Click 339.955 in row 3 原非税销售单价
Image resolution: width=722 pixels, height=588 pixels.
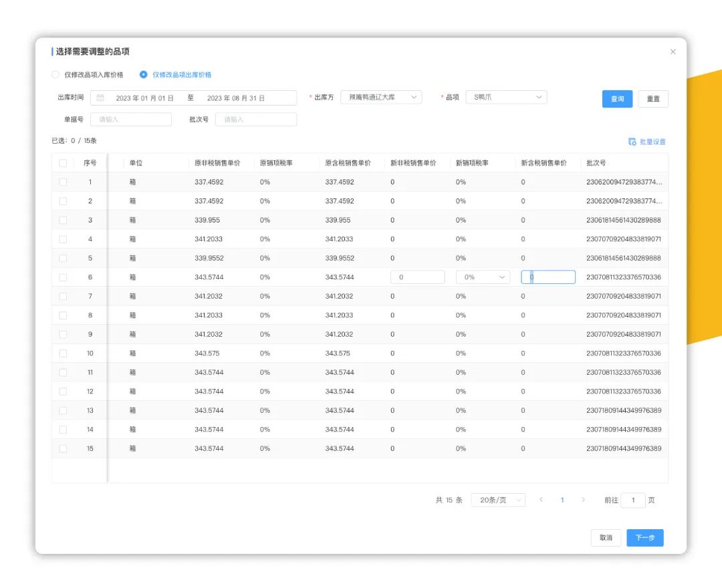point(207,220)
